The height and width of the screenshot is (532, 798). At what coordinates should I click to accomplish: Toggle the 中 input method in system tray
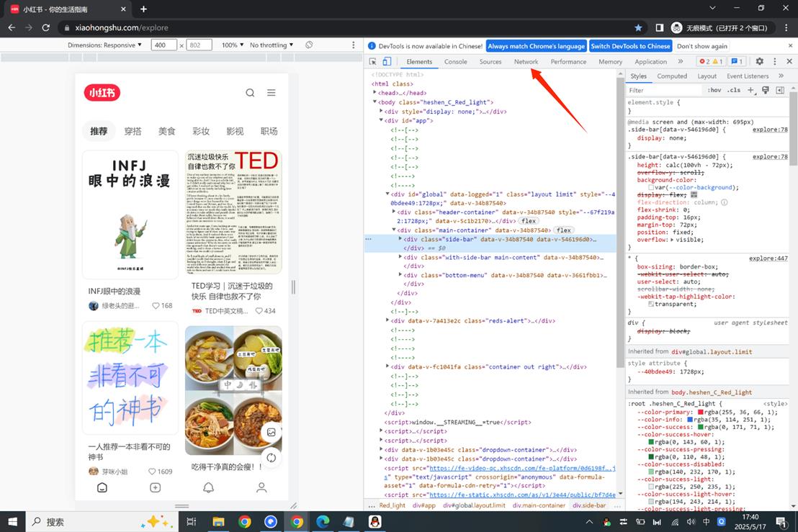click(x=706, y=521)
